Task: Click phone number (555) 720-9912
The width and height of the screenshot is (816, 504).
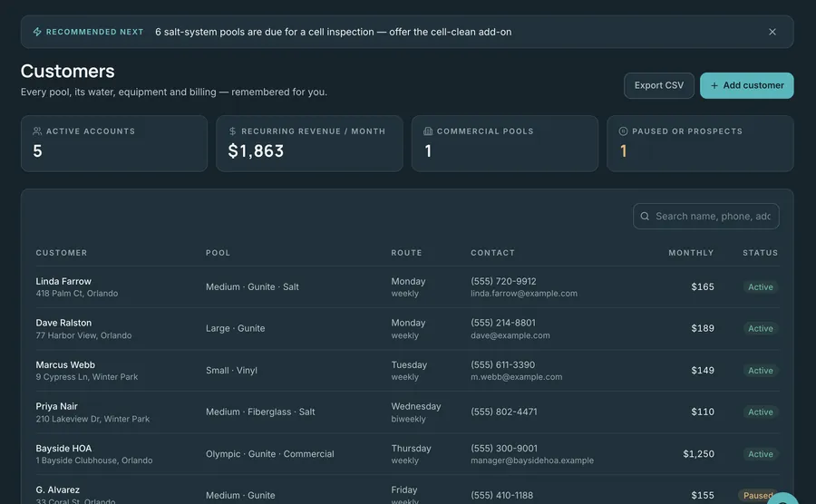Action: pyautogui.click(x=503, y=281)
